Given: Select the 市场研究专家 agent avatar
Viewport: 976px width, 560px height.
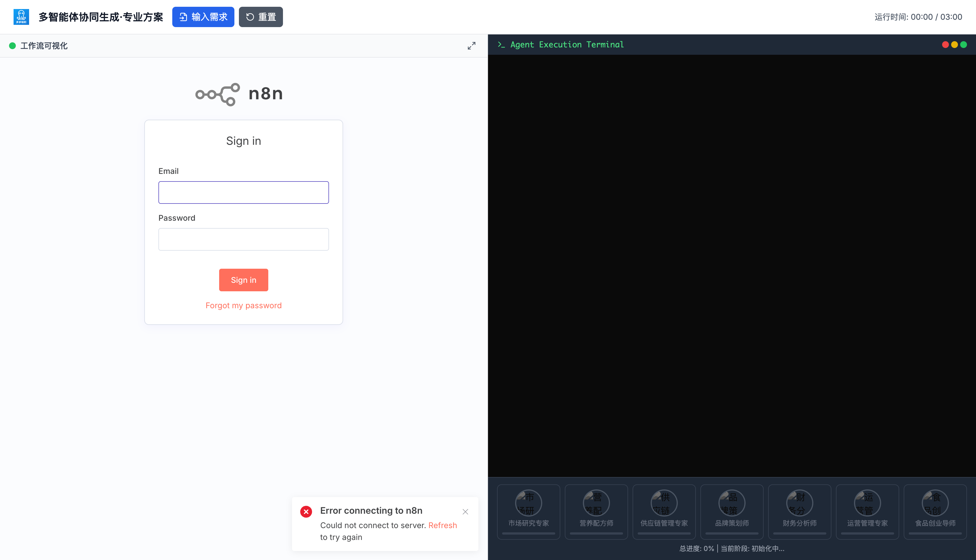Looking at the screenshot, I should [528, 503].
